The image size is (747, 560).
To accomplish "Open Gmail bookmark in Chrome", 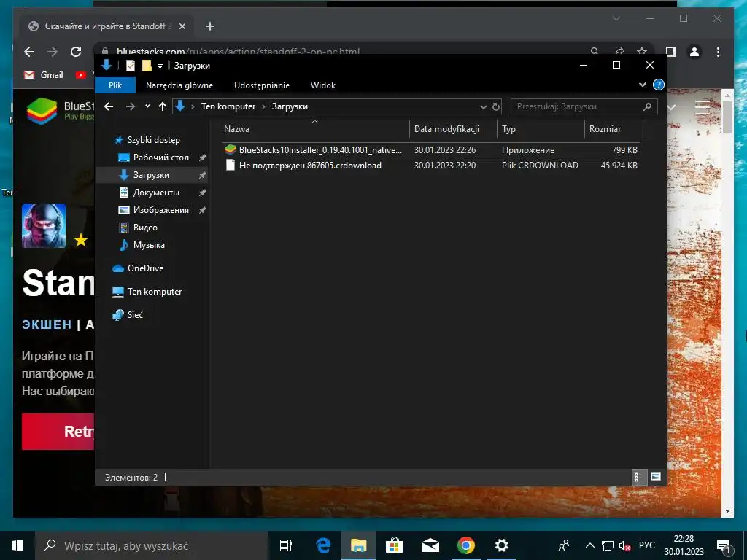I will tap(44, 75).
